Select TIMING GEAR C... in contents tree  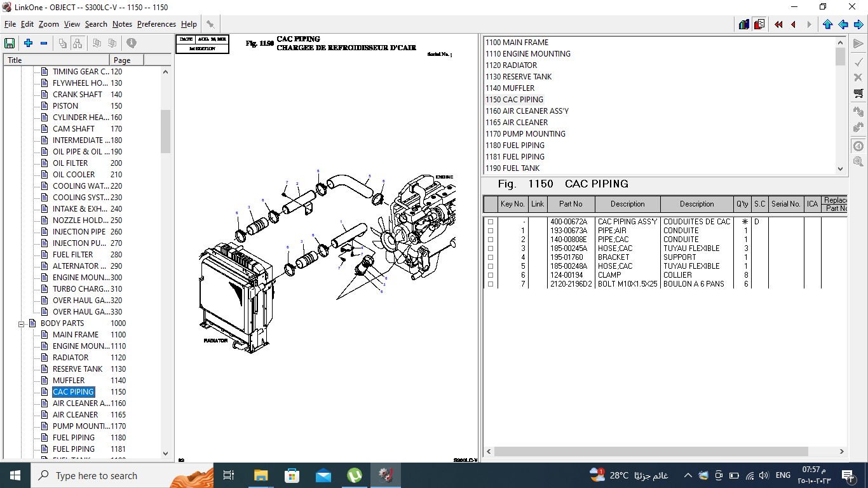tap(81, 72)
